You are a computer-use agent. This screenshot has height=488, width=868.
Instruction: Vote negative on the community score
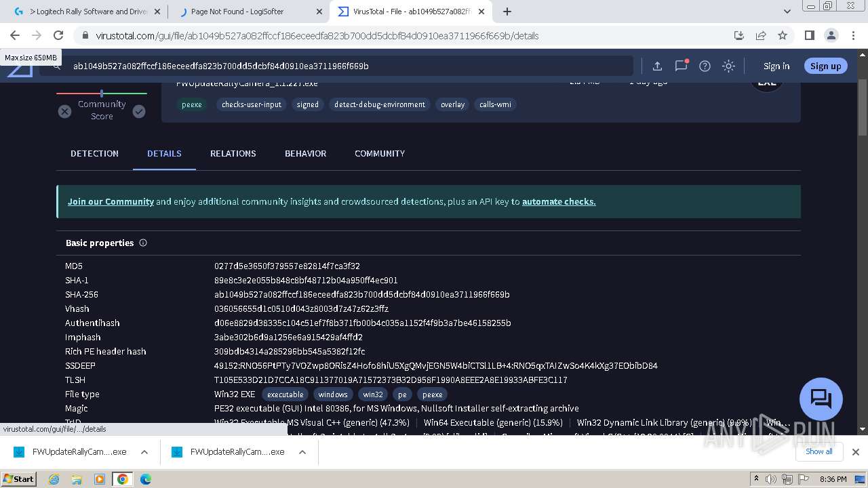point(64,111)
